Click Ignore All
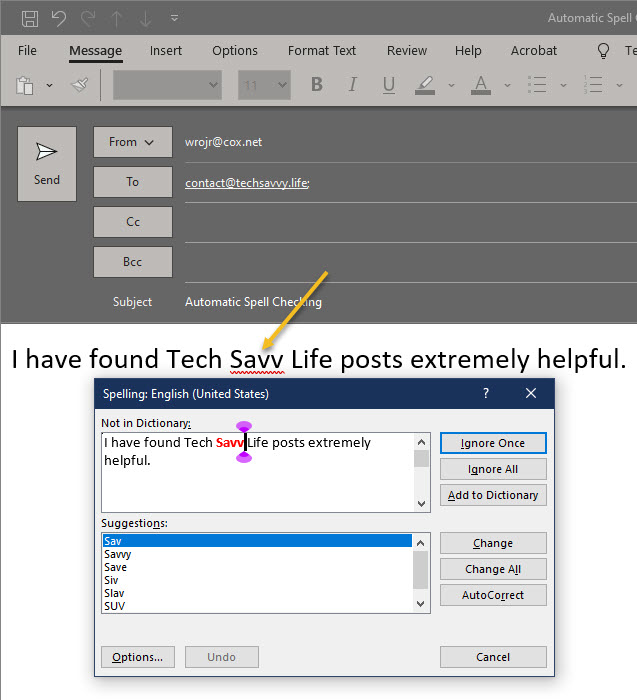 [493, 469]
